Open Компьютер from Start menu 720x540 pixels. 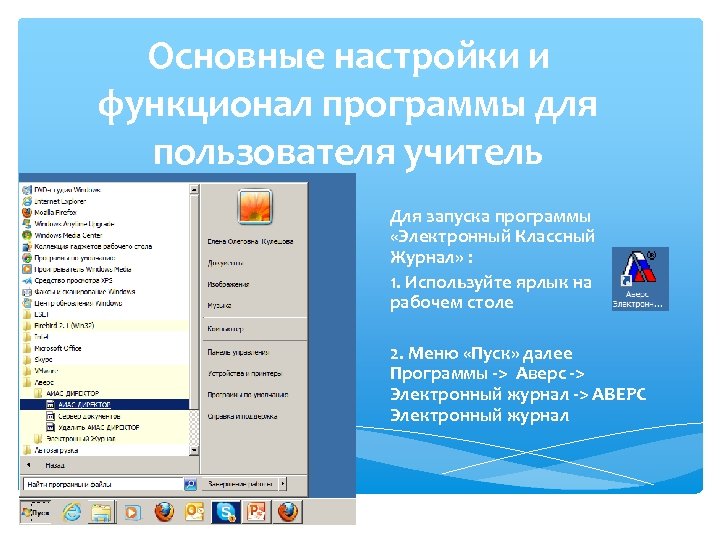click(225, 329)
